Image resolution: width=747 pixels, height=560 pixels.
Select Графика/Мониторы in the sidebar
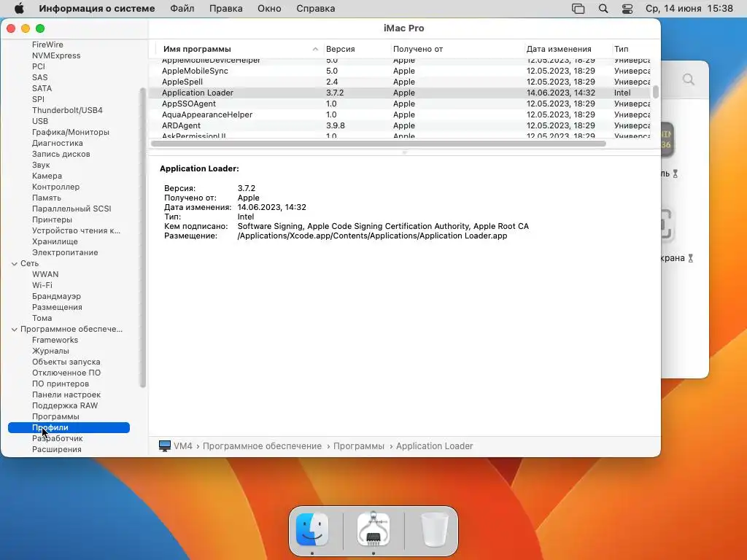pyautogui.click(x=71, y=132)
